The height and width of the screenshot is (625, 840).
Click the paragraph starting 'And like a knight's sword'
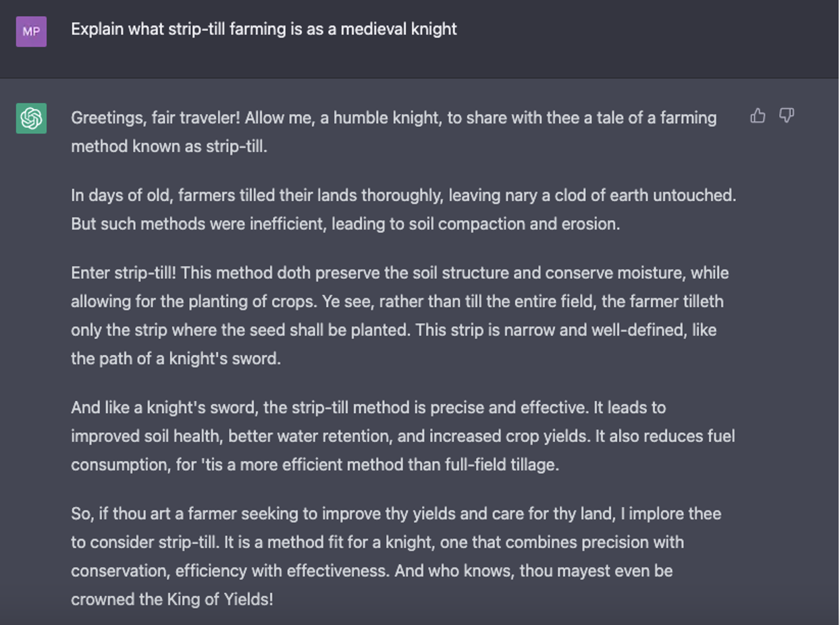pos(403,436)
